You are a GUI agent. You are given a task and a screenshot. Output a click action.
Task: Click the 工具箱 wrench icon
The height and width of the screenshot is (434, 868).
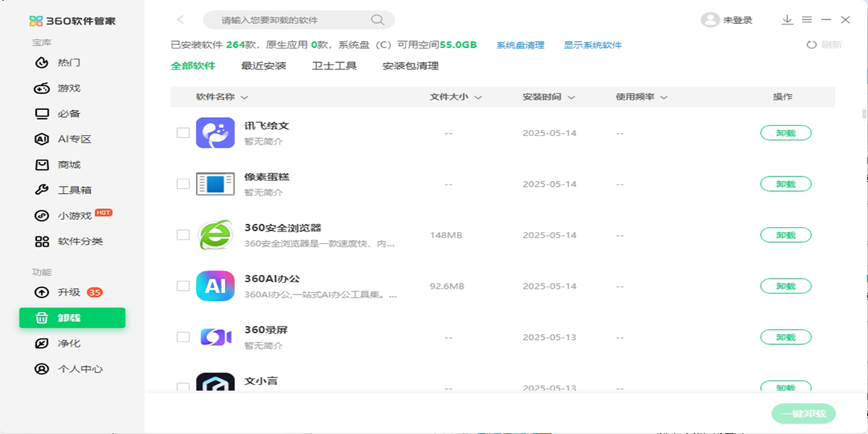coord(42,190)
